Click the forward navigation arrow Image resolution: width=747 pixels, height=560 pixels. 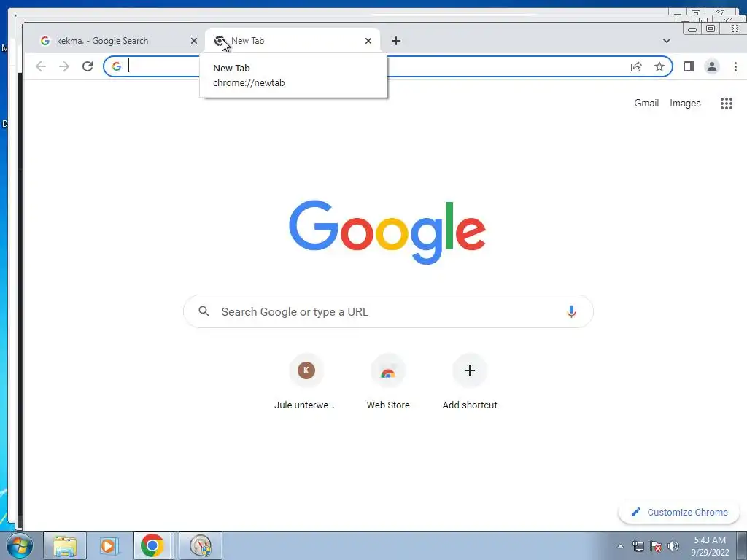64,66
